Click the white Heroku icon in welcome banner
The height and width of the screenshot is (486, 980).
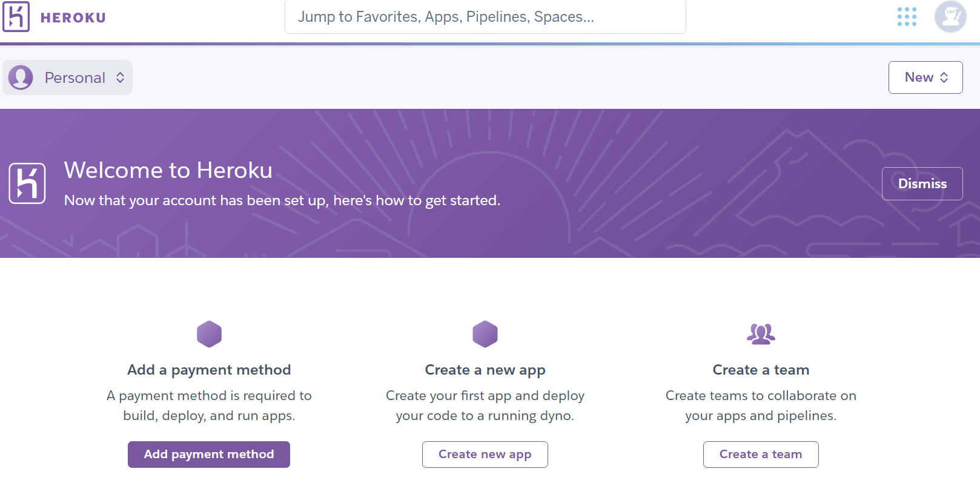(27, 183)
